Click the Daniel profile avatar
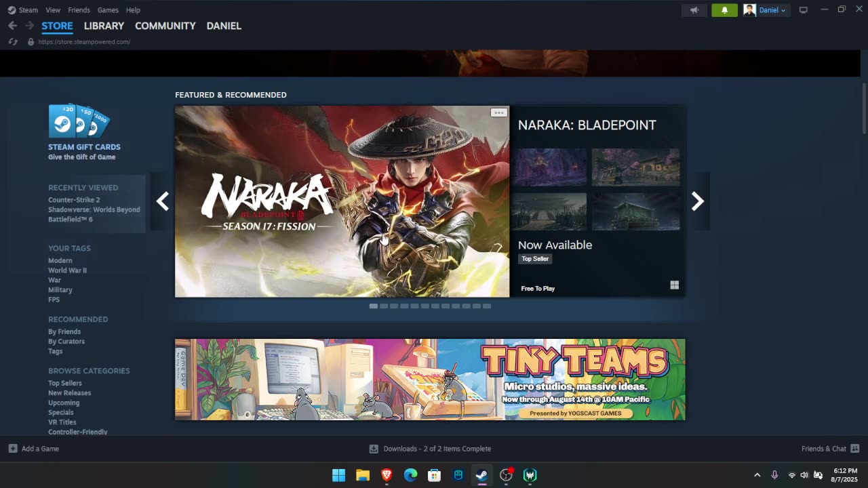 (749, 10)
